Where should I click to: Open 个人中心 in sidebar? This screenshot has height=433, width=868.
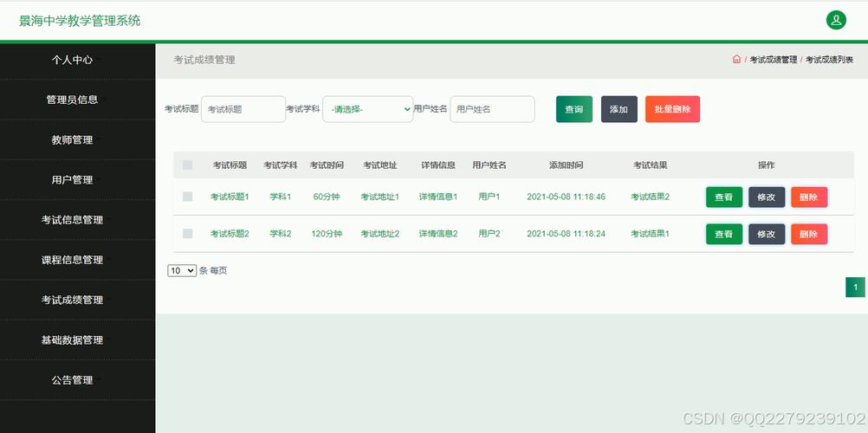coord(72,60)
